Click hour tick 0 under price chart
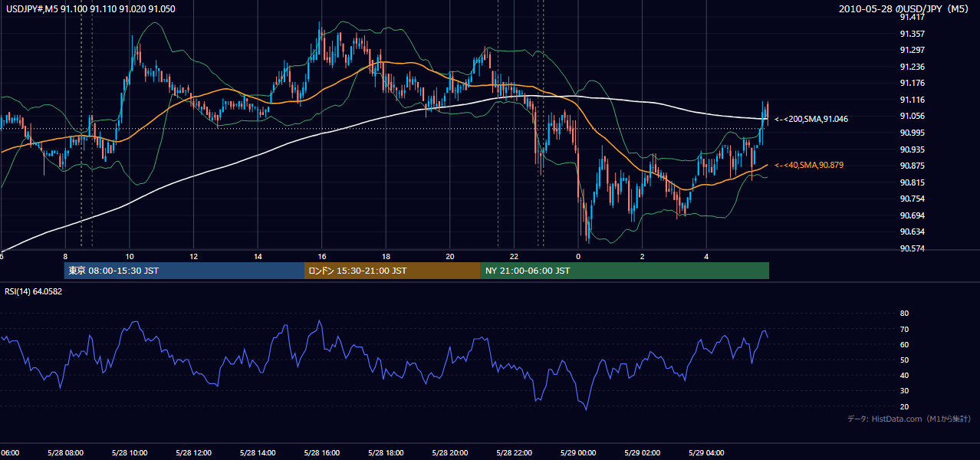Image resolution: width=980 pixels, height=460 pixels. point(578,256)
